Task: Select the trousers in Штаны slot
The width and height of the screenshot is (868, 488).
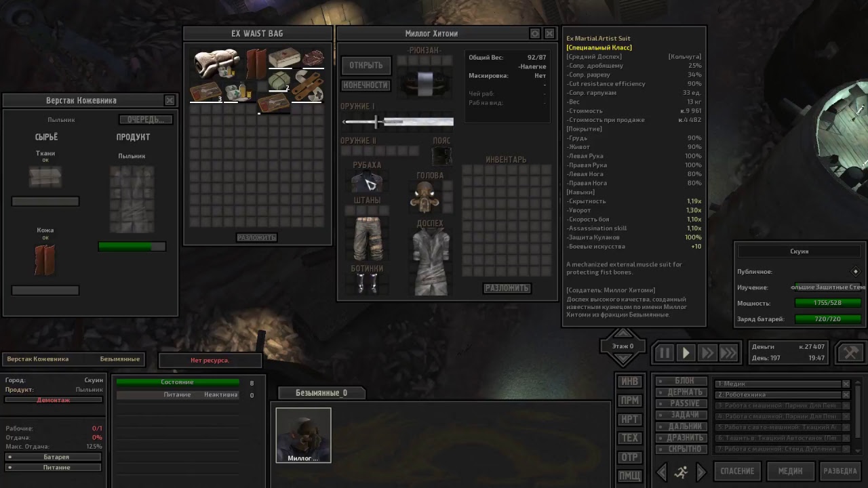Action: [x=368, y=238]
